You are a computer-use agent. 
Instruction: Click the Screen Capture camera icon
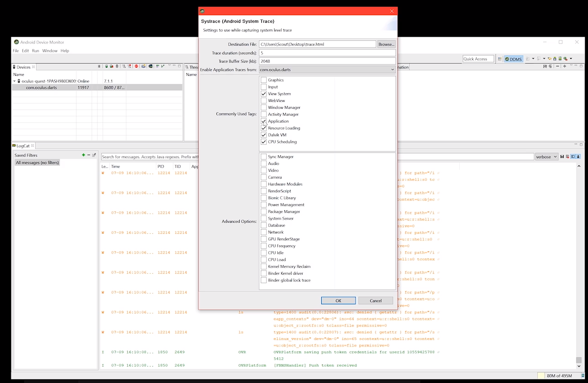coord(143,66)
